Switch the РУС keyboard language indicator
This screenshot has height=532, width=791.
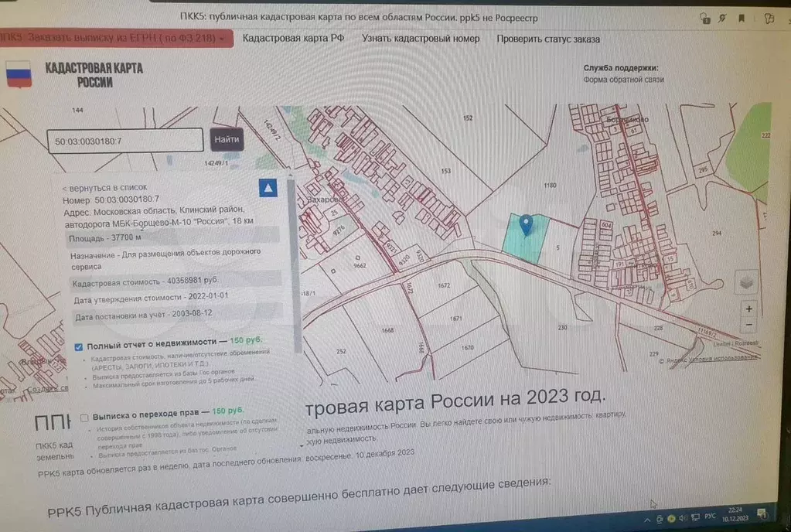tap(710, 517)
